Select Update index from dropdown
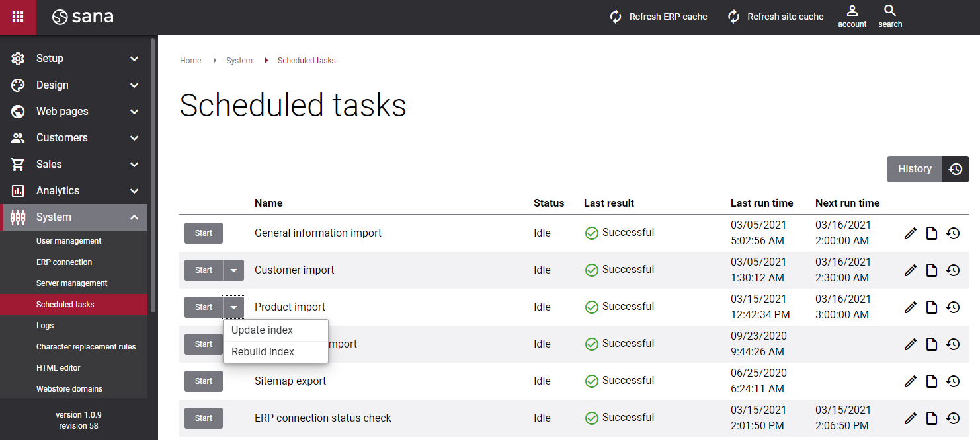This screenshot has height=440, width=980. point(276,330)
